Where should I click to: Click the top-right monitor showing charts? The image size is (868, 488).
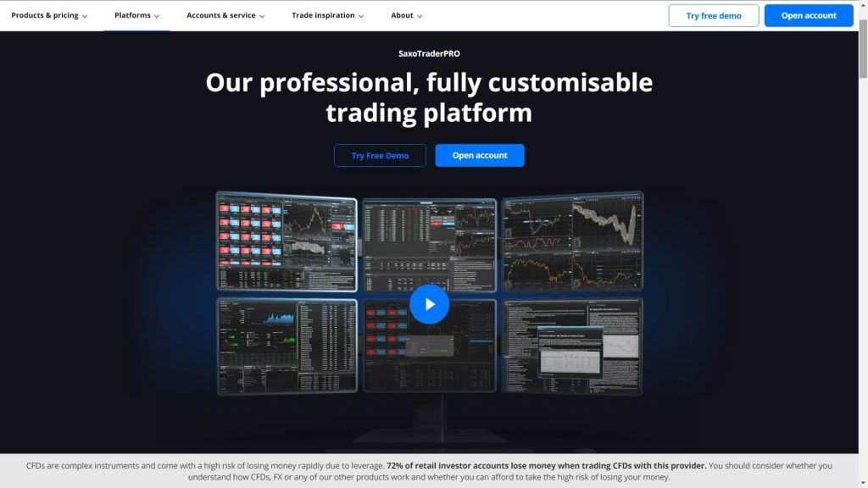click(x=572, y=241)
